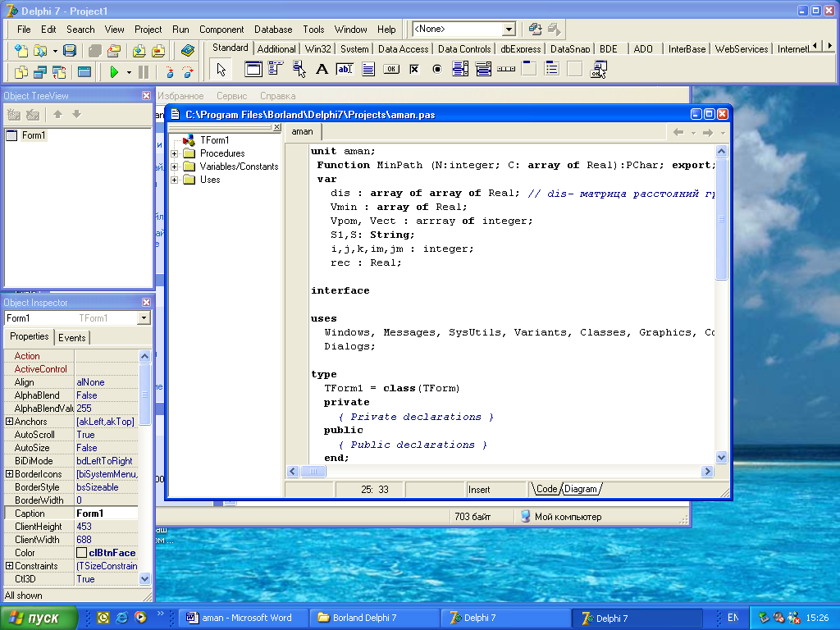Select the arrow pointer tool in palette
840x630 pixels.
[x=221, y=69]
